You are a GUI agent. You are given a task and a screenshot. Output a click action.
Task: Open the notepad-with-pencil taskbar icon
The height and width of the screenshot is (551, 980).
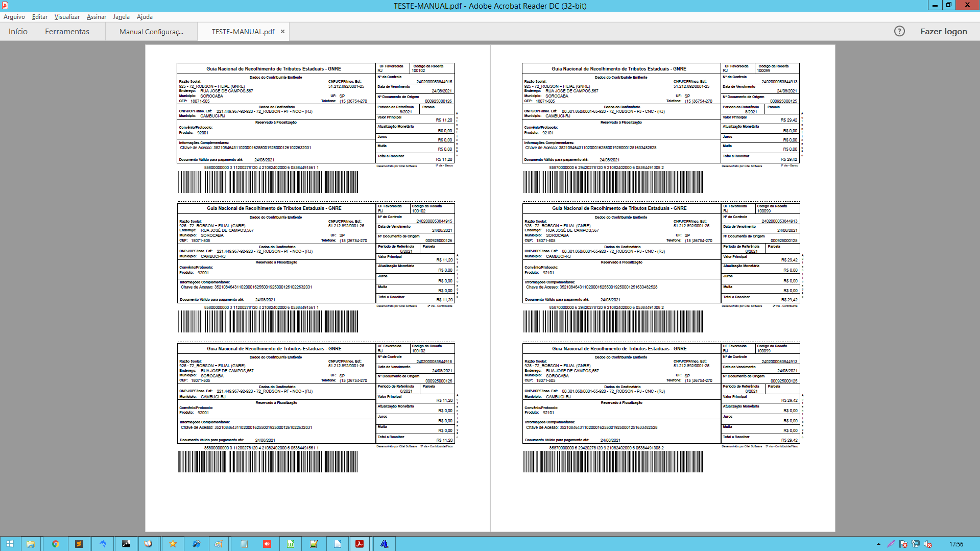(x=314, y=544)
